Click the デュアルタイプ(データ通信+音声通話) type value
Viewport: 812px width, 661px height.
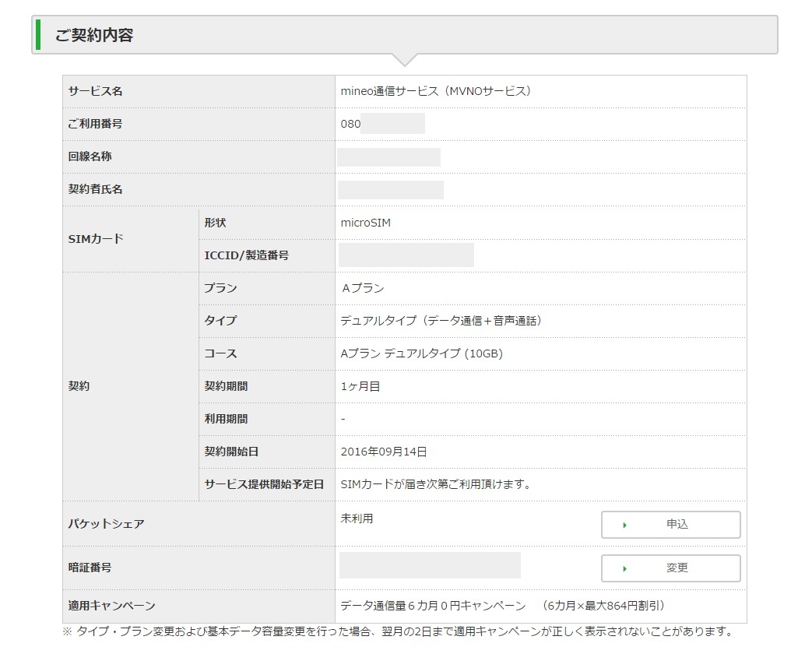click(441, 321)
